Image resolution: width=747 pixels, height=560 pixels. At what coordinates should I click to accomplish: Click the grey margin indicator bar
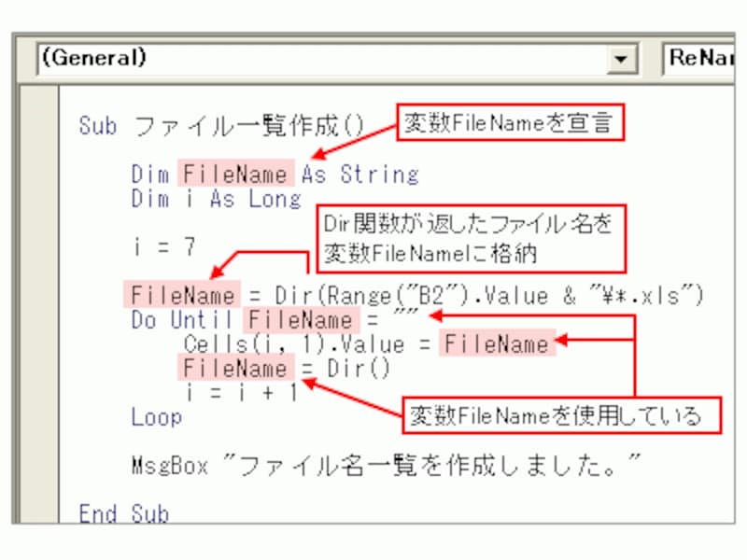[x=39, y=304]
